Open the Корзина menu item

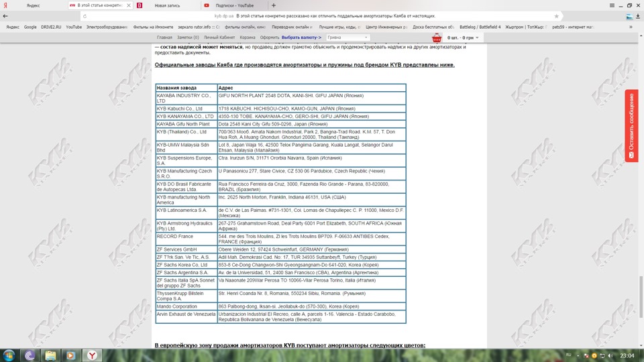point(248,38)
